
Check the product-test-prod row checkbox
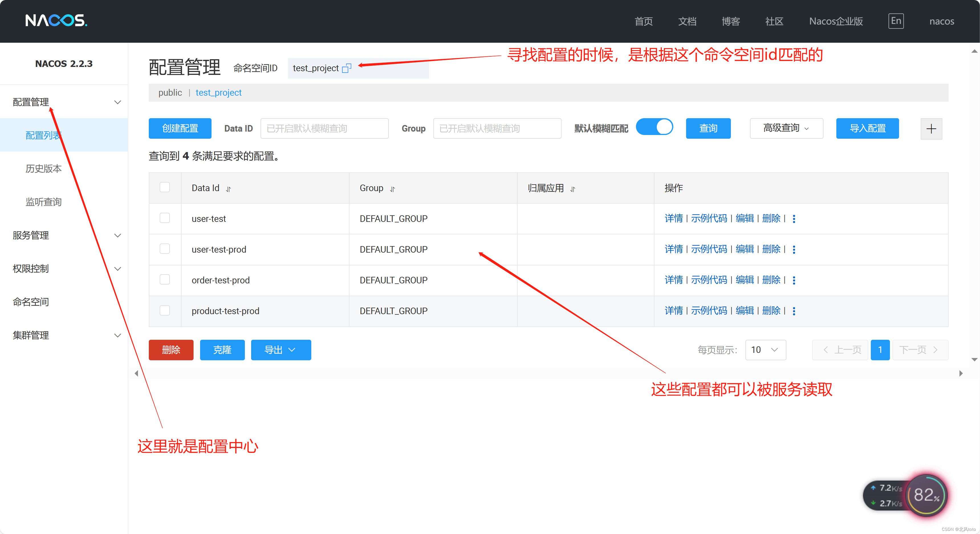165,310
